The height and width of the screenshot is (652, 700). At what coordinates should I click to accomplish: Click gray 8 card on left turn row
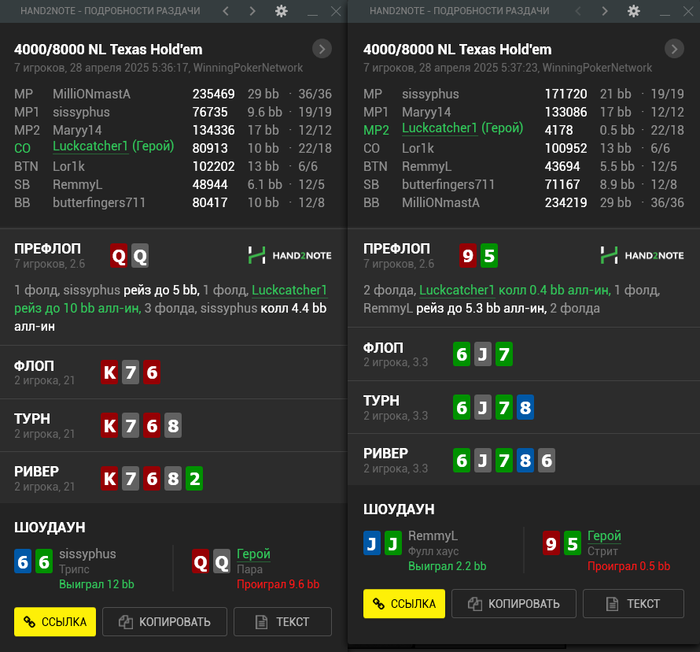[173, 425]
